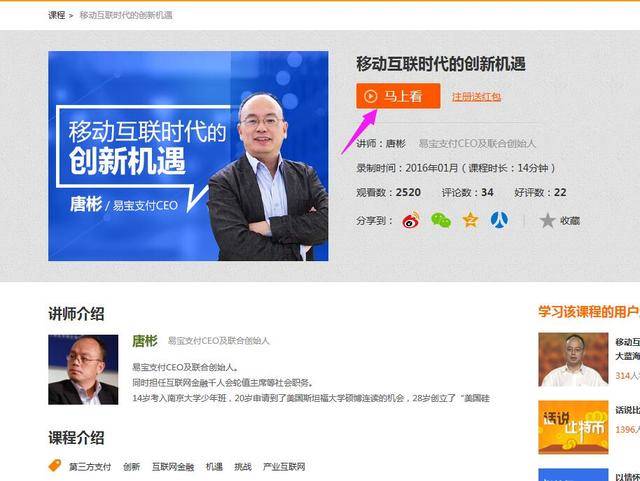Image resolution: width=640 pixels, height=481 pixels.
Task: Share to Renren blue icon
Action: [499, 220]
